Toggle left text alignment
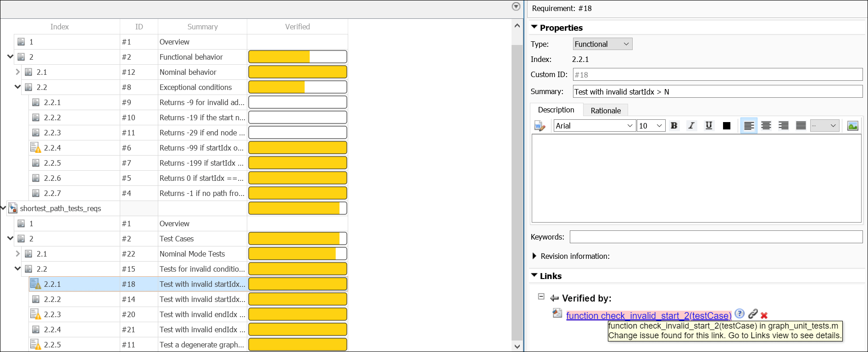This screenshot has height=352, width=868. click(749, 126)
